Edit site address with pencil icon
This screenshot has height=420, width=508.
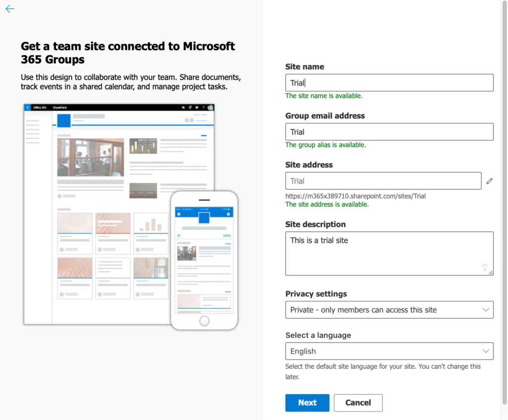pos(489,181)
